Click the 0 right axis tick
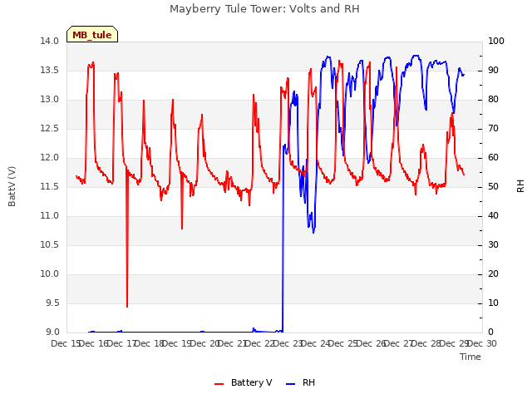532x399 pixels. 490,332
